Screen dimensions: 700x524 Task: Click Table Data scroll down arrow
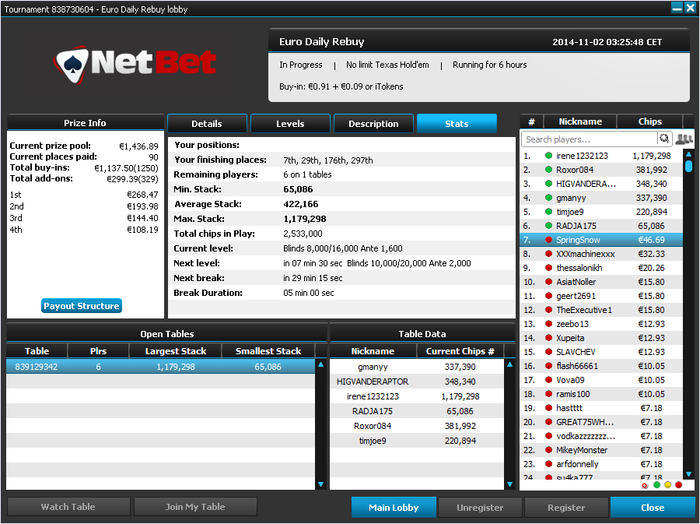coord(510,484)
